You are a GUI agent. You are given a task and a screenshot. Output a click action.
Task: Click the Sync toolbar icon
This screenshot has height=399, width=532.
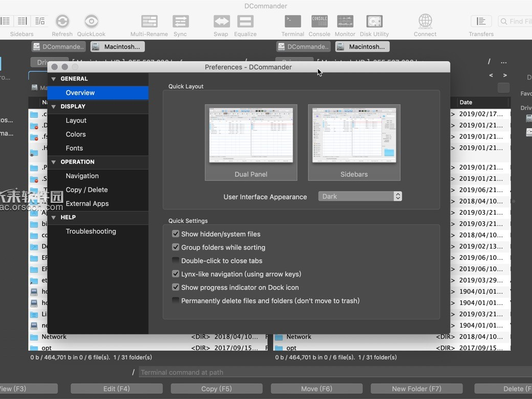[x=181, y=23]
